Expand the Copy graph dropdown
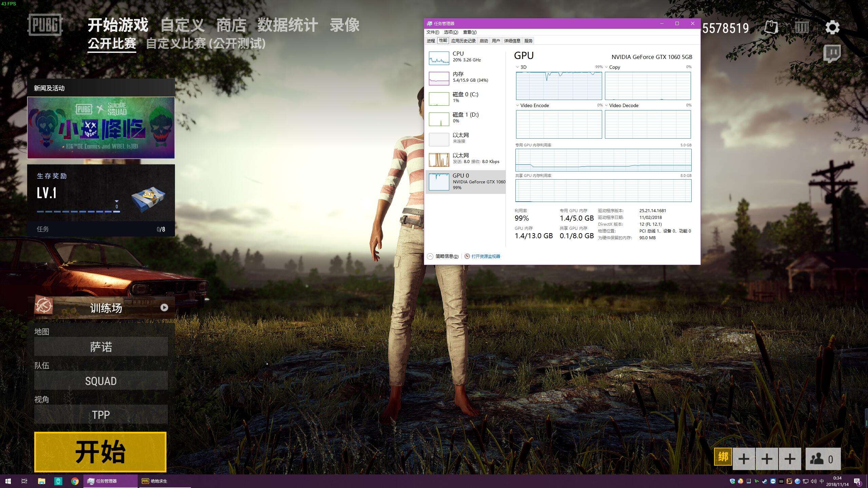Image resolution: width=868 pixels, height=488 pixels. pos(606,67)
